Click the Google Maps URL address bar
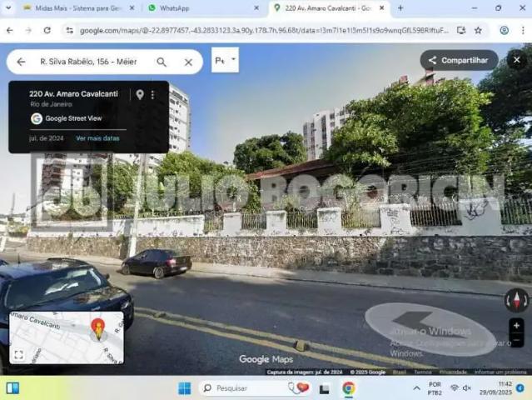Image resolution: width=532 pixels, height=400 pixels. (264, 31)
